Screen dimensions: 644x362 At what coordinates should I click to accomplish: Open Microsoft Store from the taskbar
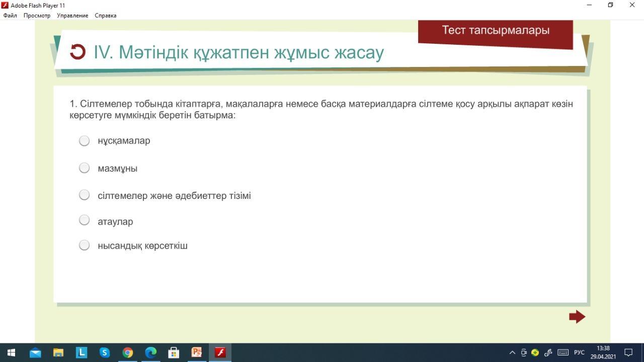174,352
